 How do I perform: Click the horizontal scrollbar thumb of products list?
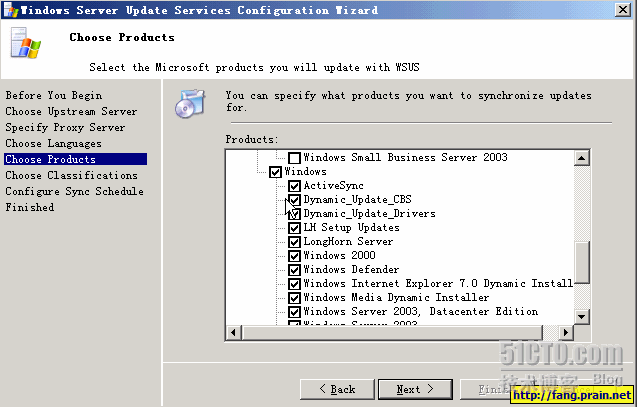coord(392,333)
